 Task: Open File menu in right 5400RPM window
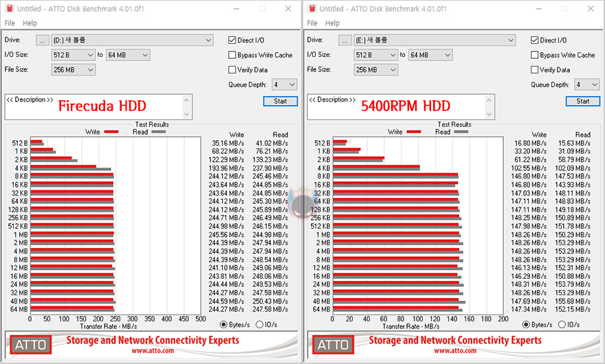[x=312, y=23]
